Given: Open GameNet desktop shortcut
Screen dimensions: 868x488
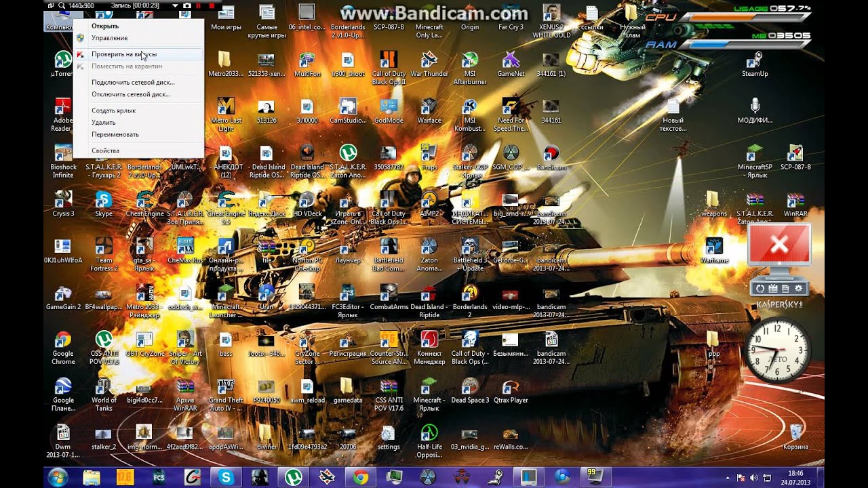Looking at the screenshot, I should tap(511, 64).
